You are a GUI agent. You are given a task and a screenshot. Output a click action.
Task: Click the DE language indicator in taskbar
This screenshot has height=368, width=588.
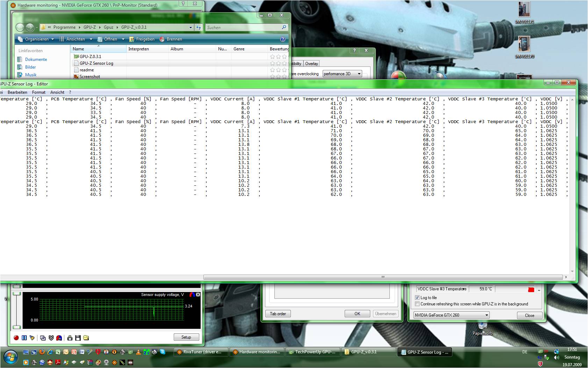click(525, 352)
